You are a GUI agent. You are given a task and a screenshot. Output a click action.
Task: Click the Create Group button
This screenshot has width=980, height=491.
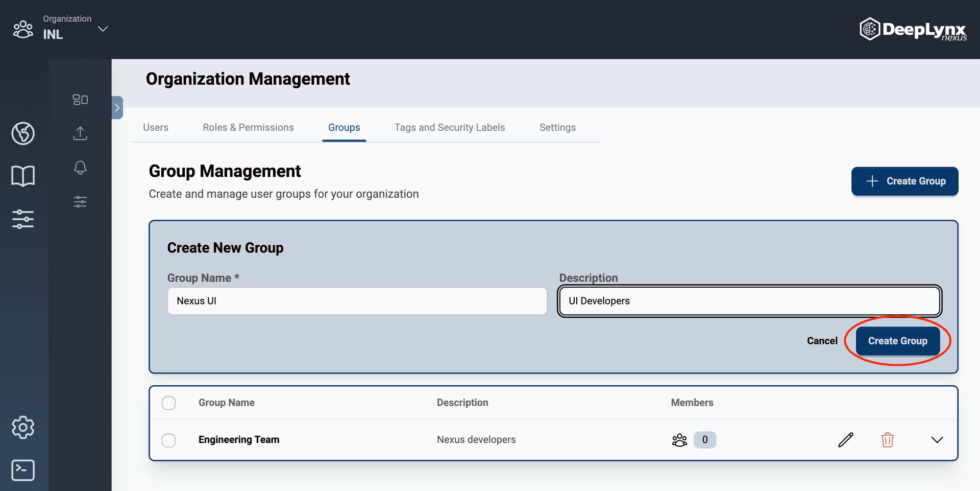[898, 341]
